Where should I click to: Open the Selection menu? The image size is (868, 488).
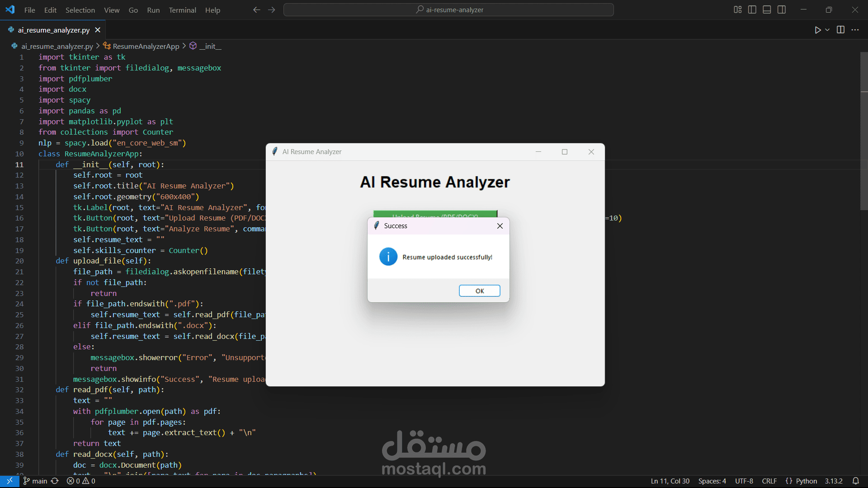point(80,10)
